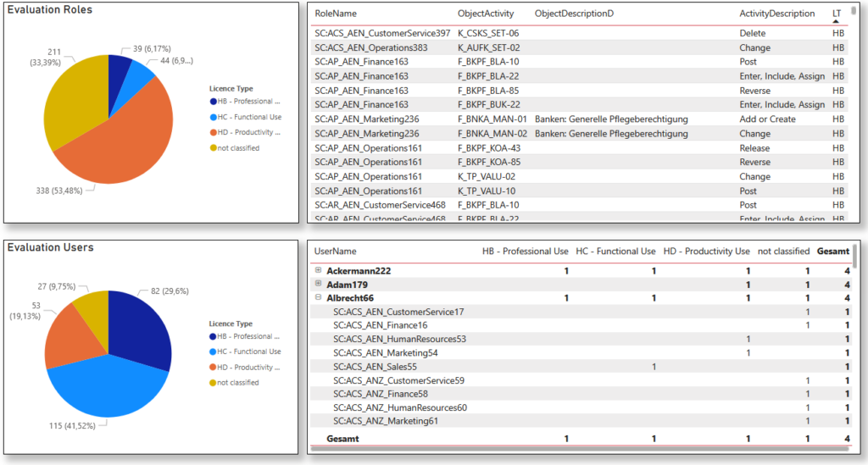Click the UserName column header
This screenshot has width=868, height=465.
336,252
